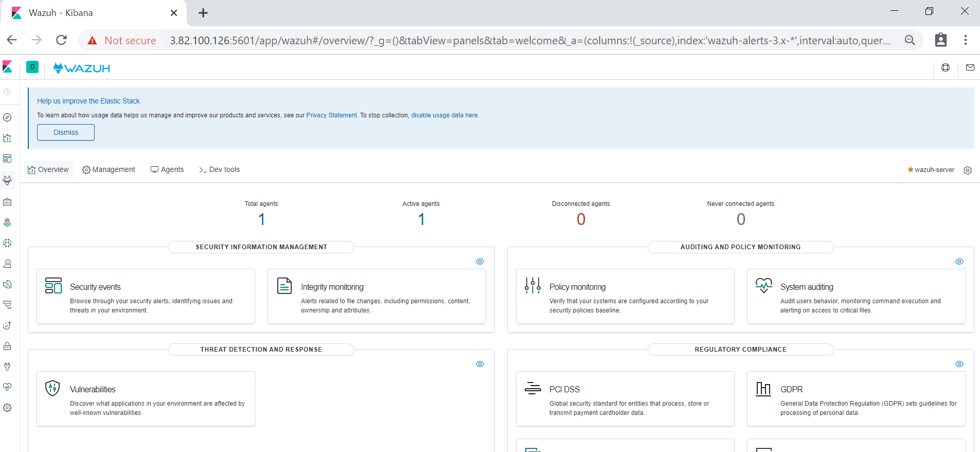The height and width of the screenshot is (452, 980).
Task: Toggle Regulatory Compliance eye icon
Action: pos(959,364)
